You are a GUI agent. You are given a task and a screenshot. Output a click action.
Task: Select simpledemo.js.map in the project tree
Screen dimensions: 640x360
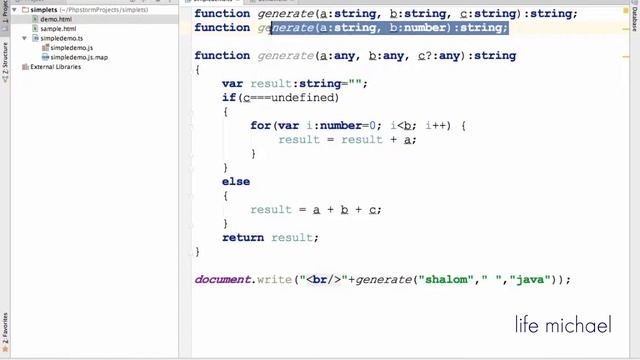click(x=79, y=57)
